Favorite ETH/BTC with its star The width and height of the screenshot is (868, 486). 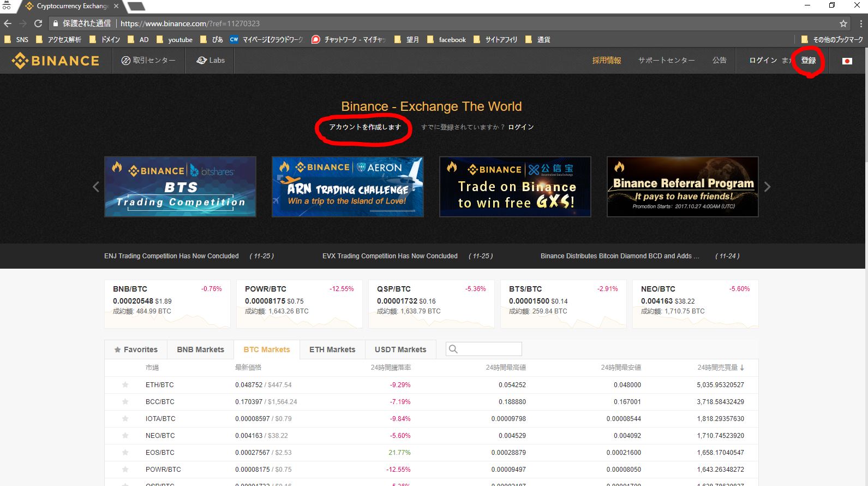[125, 385]
